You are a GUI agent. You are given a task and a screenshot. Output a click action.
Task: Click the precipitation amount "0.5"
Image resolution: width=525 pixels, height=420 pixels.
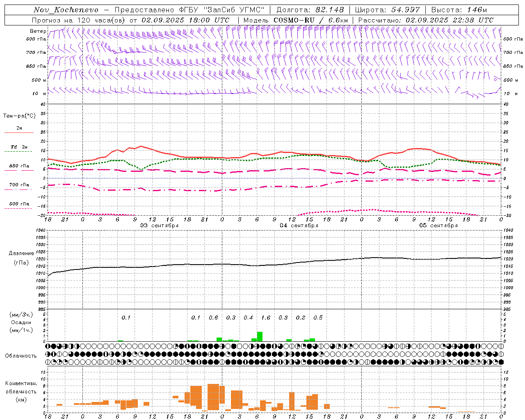tap(318, 317)
